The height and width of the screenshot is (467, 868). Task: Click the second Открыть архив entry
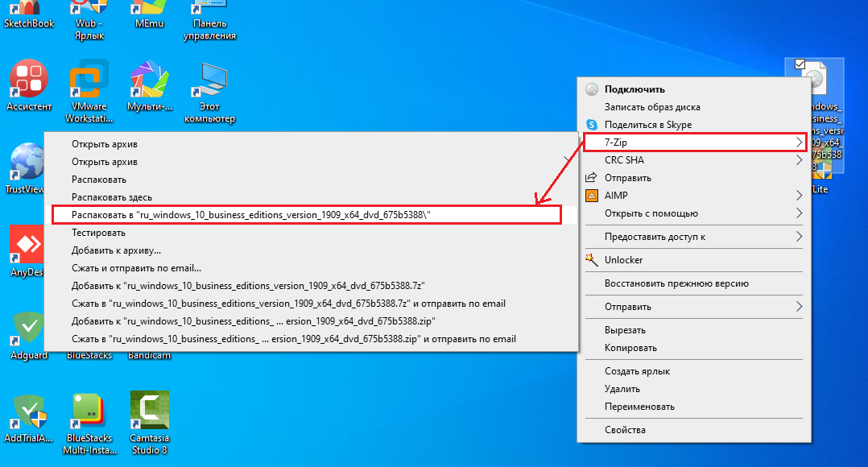311,162
